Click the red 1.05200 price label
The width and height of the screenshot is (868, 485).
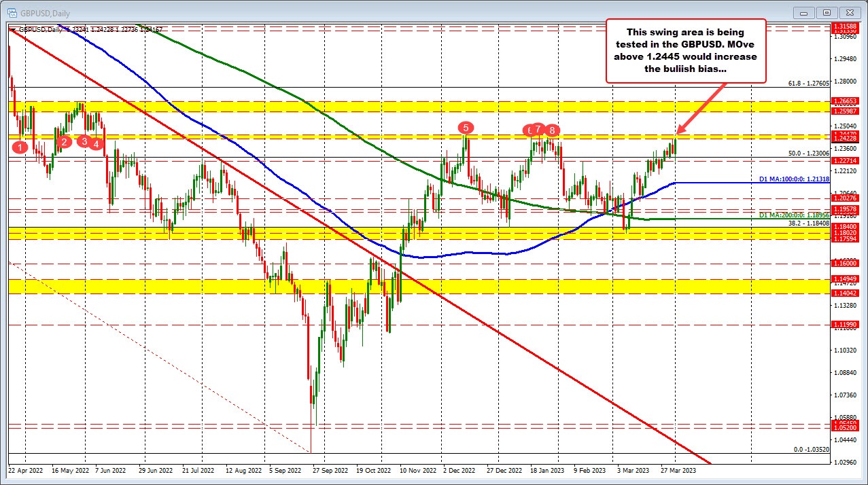pos(845,428)
